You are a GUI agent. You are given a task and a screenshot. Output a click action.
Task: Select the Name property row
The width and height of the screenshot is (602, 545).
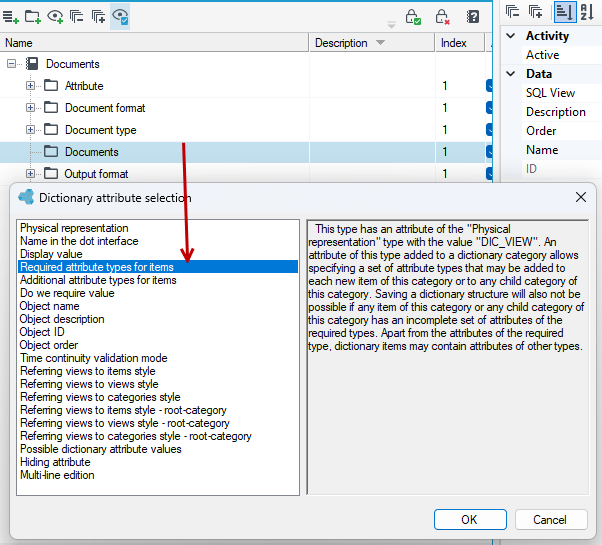(561, 150)
